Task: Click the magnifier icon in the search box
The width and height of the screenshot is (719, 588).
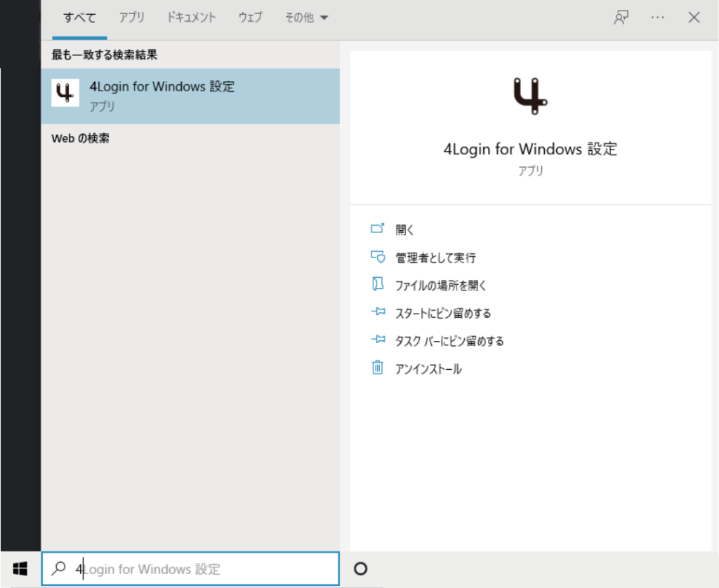Action: click(59, 569)
